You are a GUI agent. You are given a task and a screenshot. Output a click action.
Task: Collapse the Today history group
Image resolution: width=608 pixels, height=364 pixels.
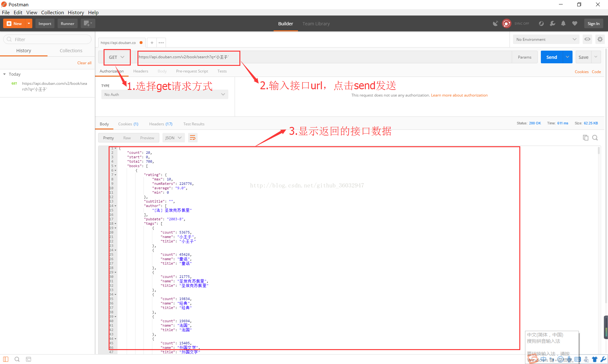coord(4,74)
